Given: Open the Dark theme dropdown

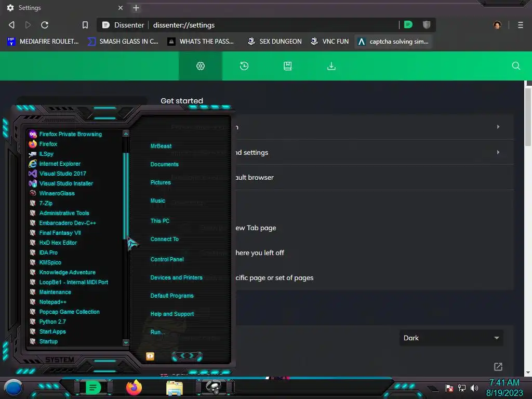Looking at the screenshot, I should click(x=451, y=338).
